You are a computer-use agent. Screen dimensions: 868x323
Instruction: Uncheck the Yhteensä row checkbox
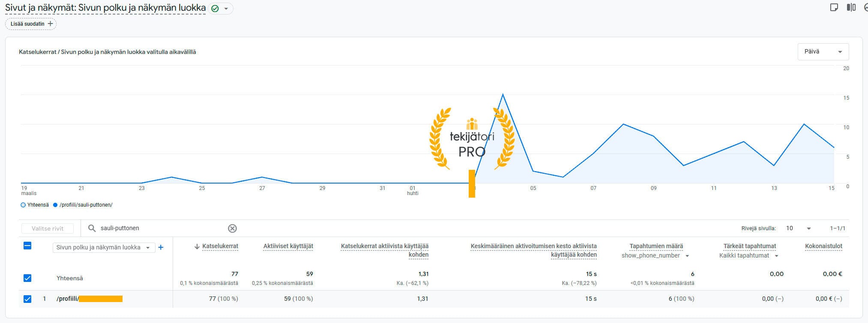point(27,278)
